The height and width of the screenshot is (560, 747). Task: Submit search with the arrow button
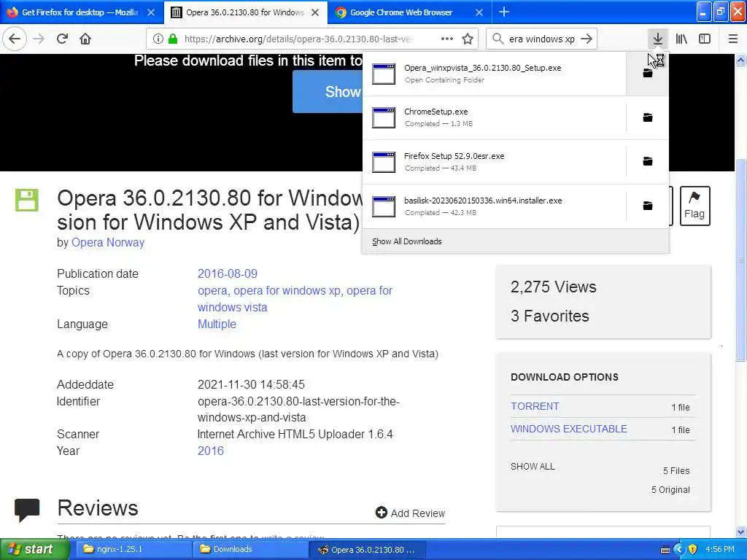tap(587, 39)
